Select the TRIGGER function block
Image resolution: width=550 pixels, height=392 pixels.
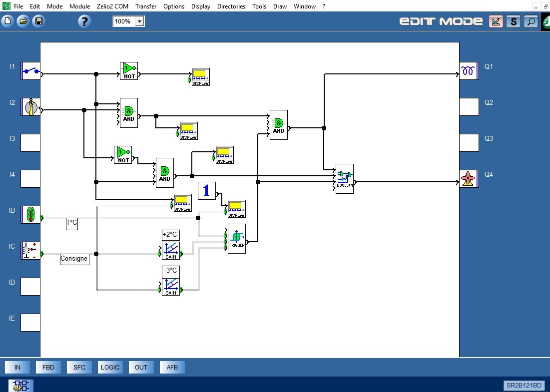tap(237, 239)
